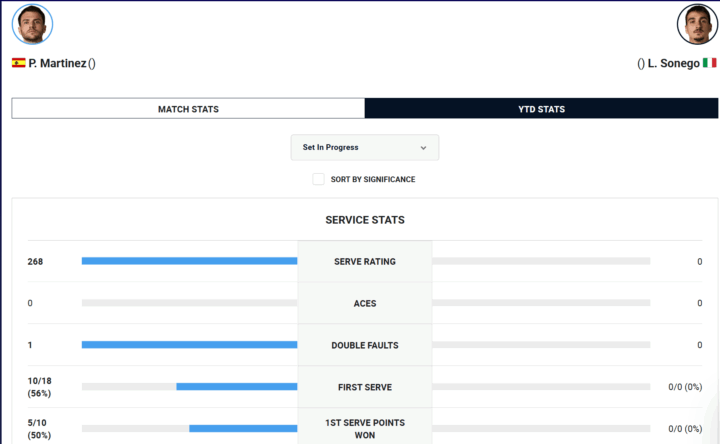Click P. Martinez's player photo
Image resolution: width=720 pixels, height=444 pixels.
(32, 25)
